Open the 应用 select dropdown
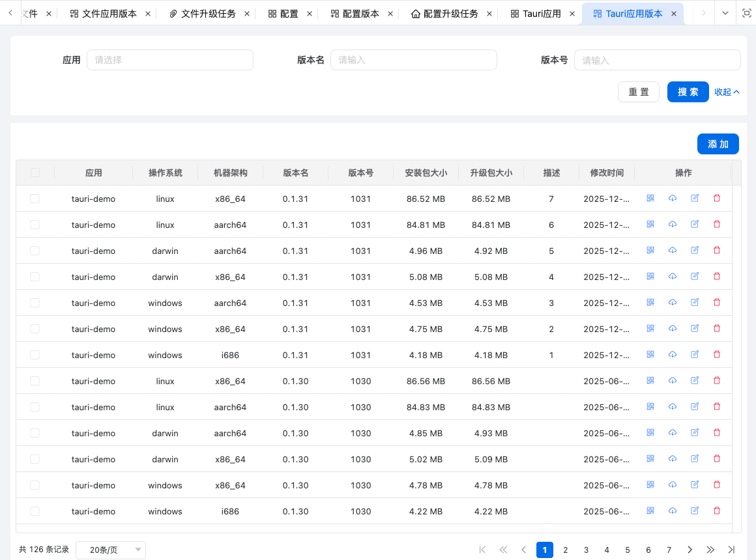This screenshot has width=756, height=560. [169, 60]
